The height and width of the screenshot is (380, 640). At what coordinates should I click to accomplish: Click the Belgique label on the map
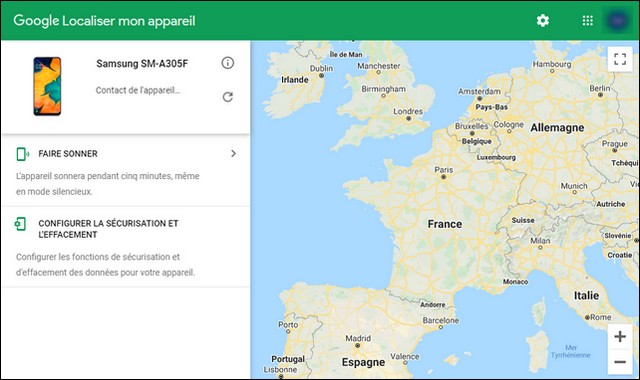click(x=477, y=141)
